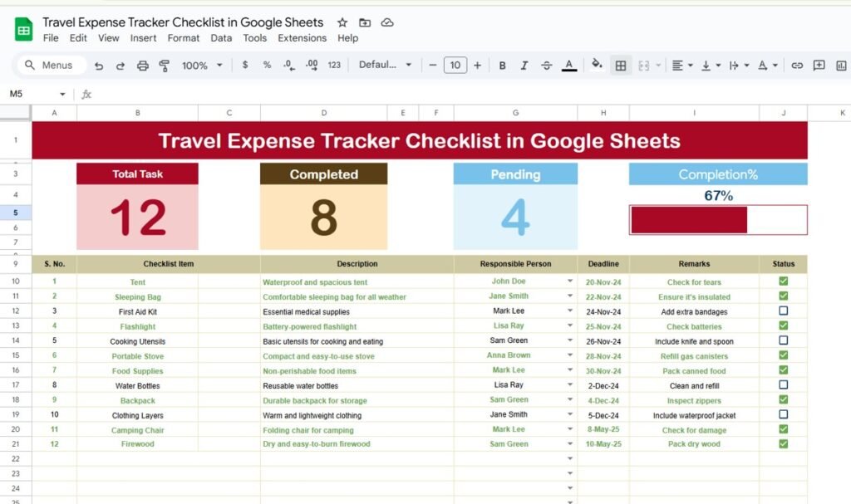Open responsible person dropdown for Anna Brown
This screenshot has height=504, width=851.
[570, 355]
